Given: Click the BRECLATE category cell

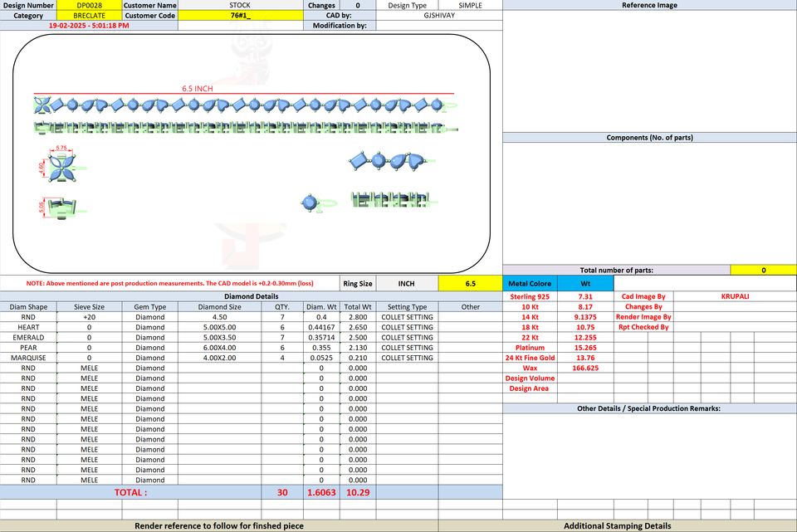Looking at the screenshot, I should [x=90, y=15].
